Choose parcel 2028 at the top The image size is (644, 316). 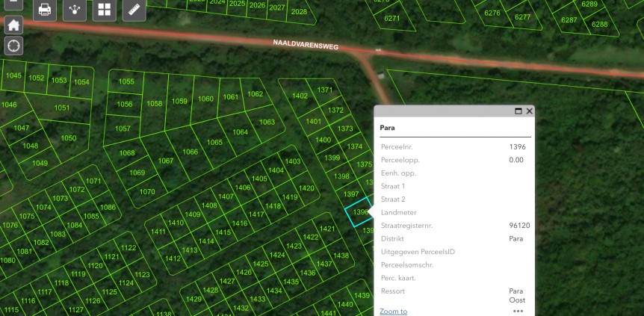[299, 12]
